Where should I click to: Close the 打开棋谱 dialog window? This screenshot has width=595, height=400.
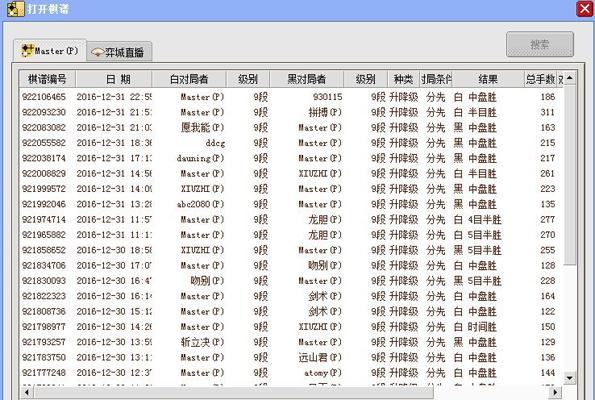tap(584, 9)
